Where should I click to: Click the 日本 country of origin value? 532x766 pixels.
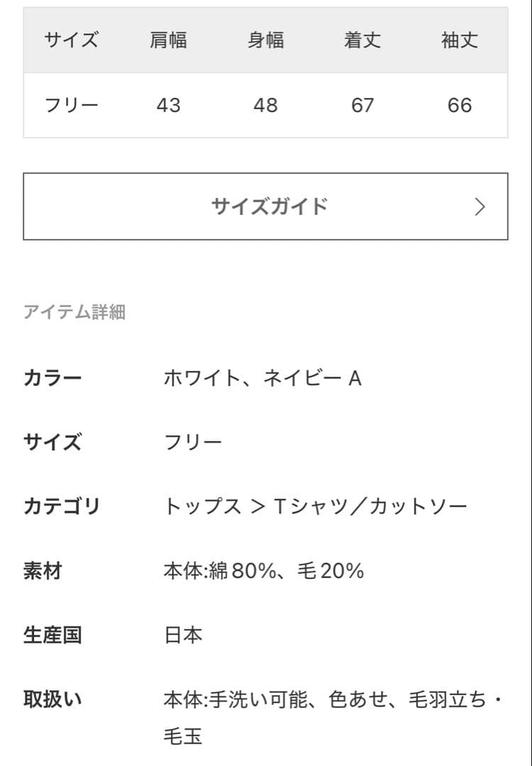tap(183, 635)
